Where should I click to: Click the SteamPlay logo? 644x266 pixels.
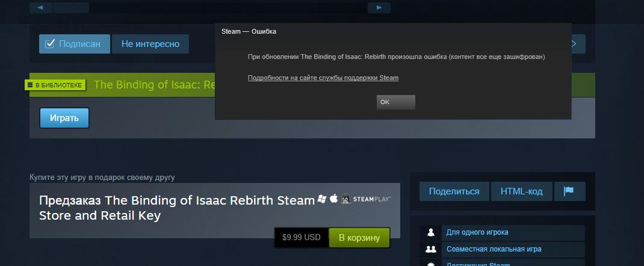(x=372, y=199)
